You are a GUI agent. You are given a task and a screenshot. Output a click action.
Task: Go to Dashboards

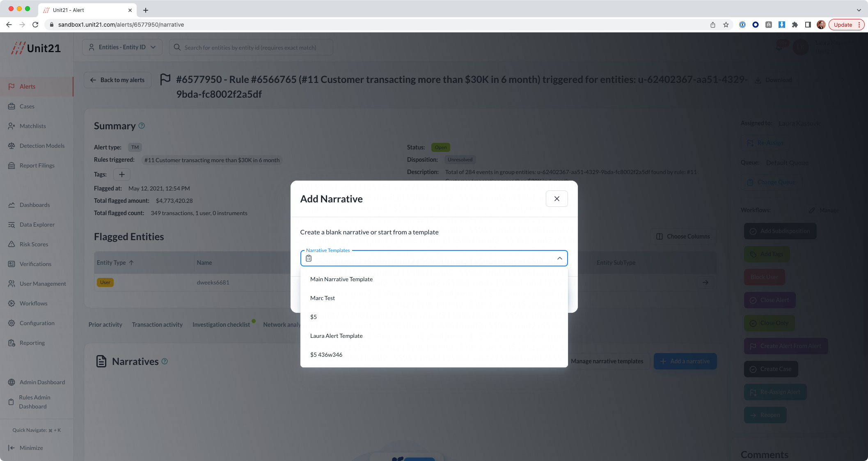(x=37, y=205)
